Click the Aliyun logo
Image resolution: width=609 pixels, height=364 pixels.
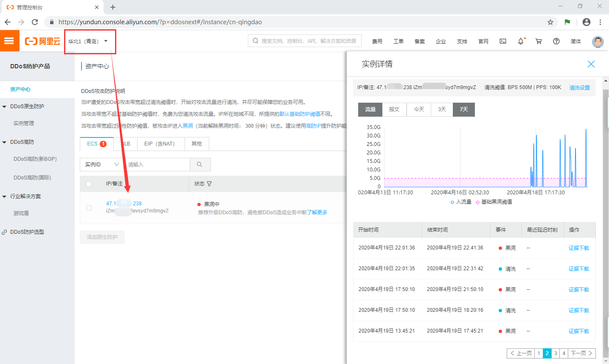click(42, 41)
